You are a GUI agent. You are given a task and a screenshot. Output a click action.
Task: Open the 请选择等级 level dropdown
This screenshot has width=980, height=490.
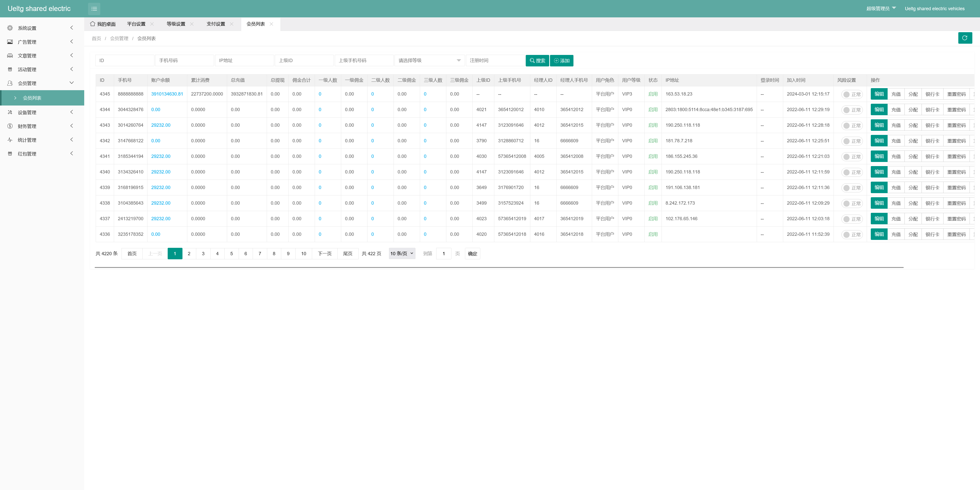click(429, 61)
